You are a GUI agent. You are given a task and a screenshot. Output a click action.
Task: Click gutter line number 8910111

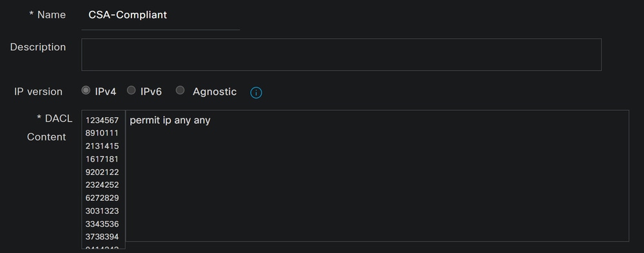coord(102,133)
